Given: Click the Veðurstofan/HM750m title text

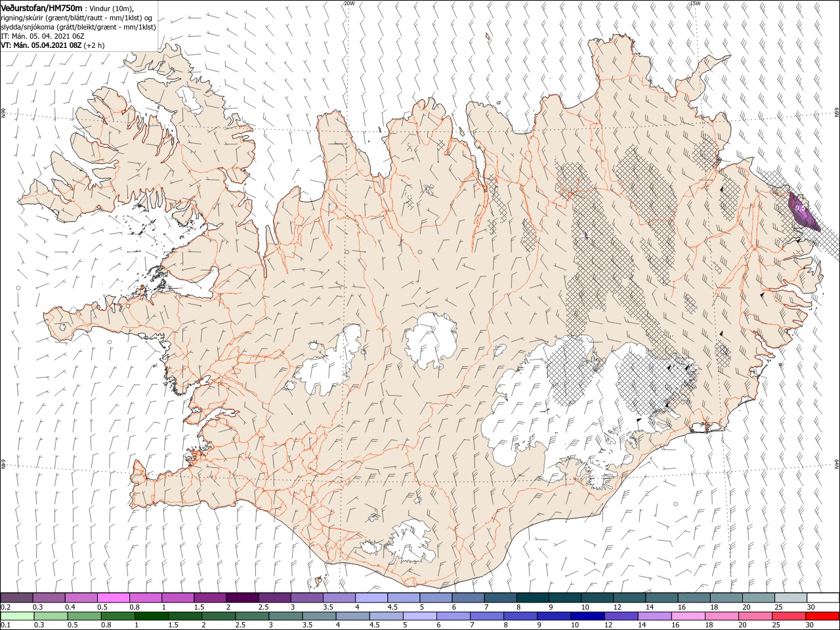Looking at the screenshot, I should click(x=41, y=8).
